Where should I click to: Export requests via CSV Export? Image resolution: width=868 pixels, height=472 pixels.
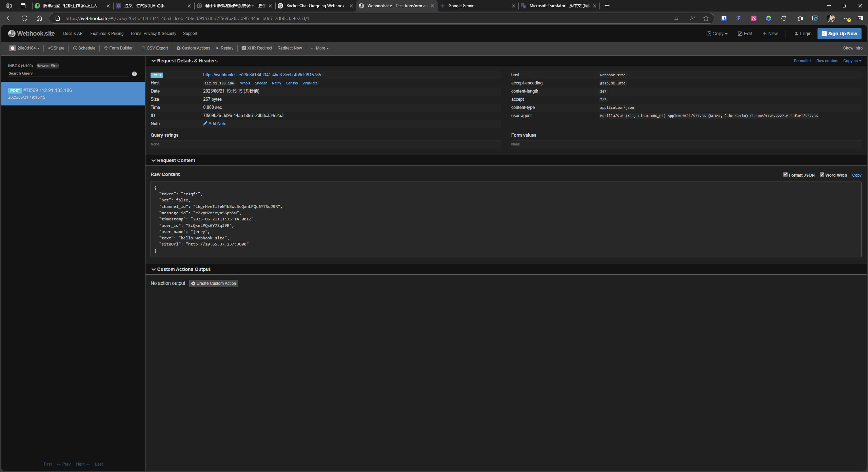pyautogui.click(x=155, y=48)
